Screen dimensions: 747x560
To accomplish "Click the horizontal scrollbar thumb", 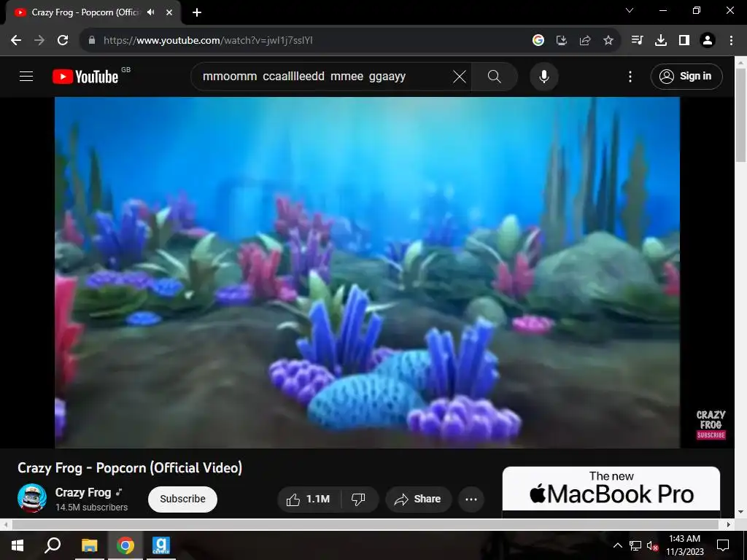I will pyautogui.click(x=365, y=524).
